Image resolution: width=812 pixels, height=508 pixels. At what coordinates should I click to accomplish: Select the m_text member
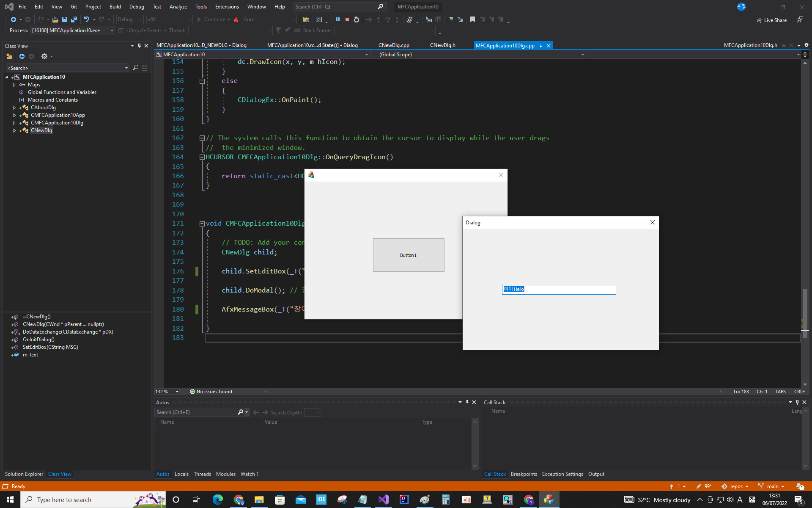30,355
